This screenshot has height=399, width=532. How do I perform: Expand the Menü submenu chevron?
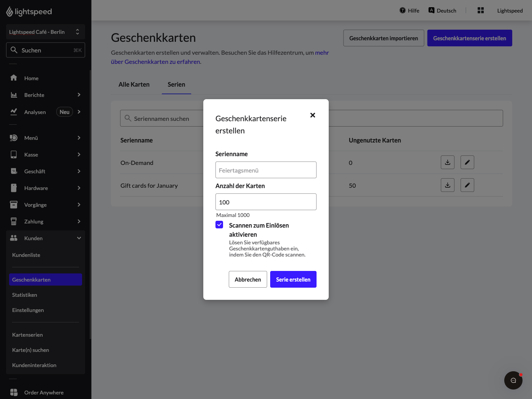pyautogui.click(x=79, y=138)
